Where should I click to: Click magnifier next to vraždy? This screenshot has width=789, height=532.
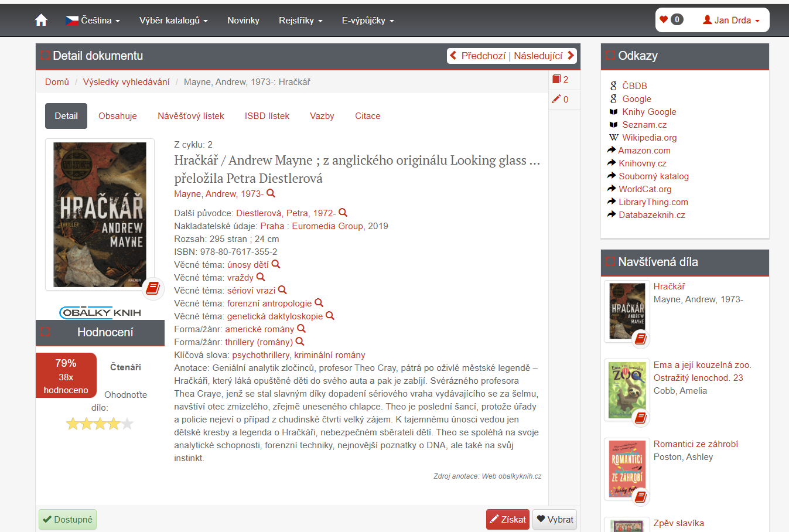261,277
